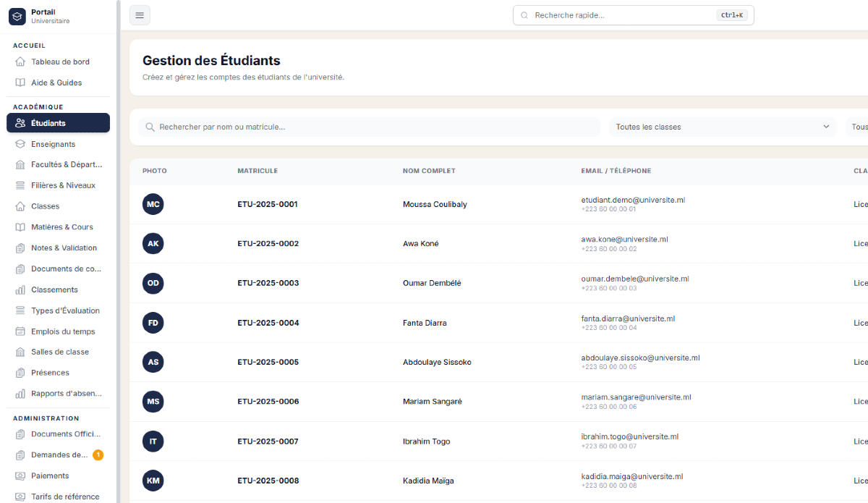Click the name Mariam Sangaré

pyautogui.click(x=433, y=402)
